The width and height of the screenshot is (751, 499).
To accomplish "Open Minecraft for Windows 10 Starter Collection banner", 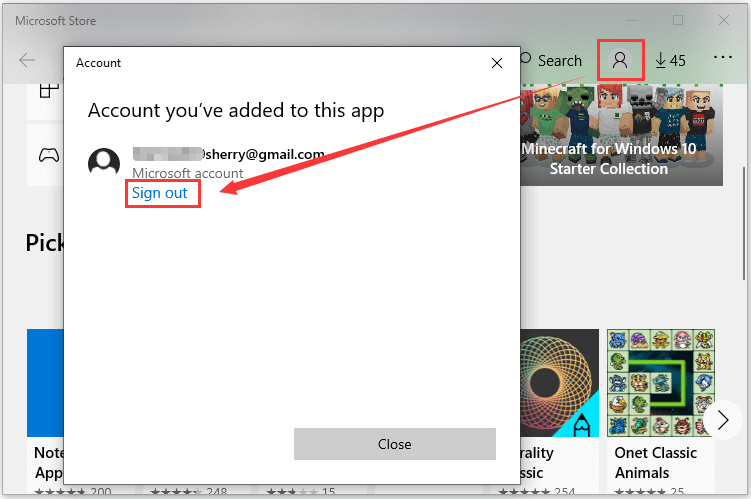I will pyautogui.click(x=621, y=135).
